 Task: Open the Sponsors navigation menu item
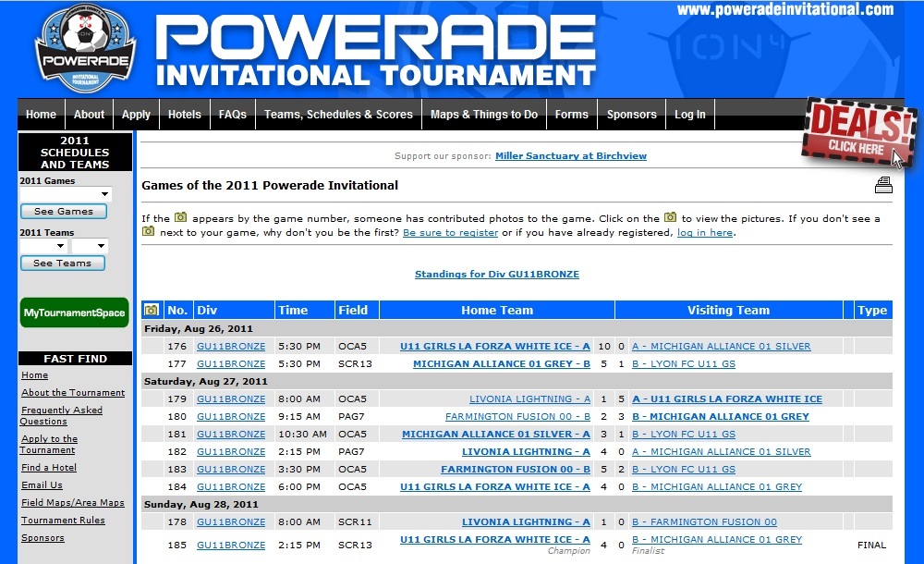(632, 115)
